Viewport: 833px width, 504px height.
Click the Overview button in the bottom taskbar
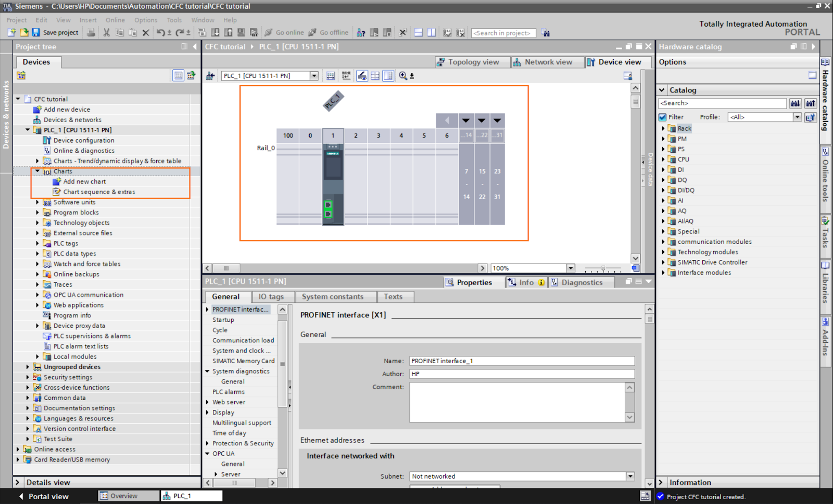click(x=129, y=496)
